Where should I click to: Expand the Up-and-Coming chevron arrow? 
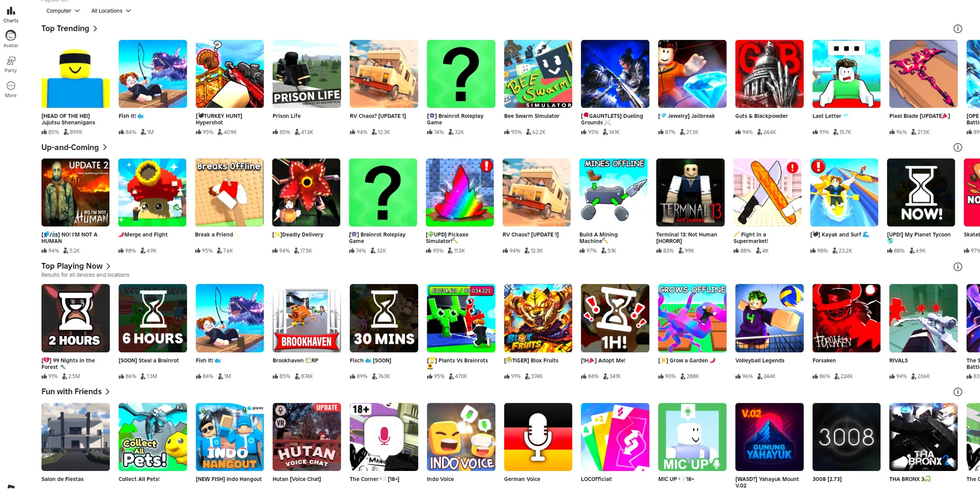click(105, 147)
